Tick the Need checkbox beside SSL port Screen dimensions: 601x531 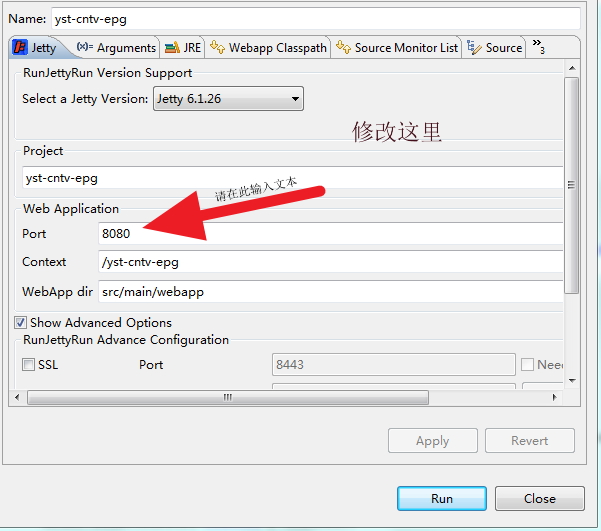(527, 364)
